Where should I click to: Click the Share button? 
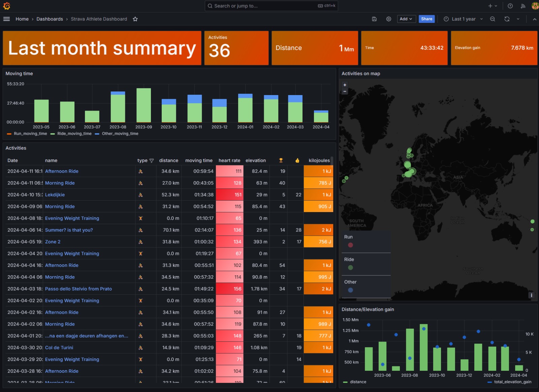pos(426,19)
